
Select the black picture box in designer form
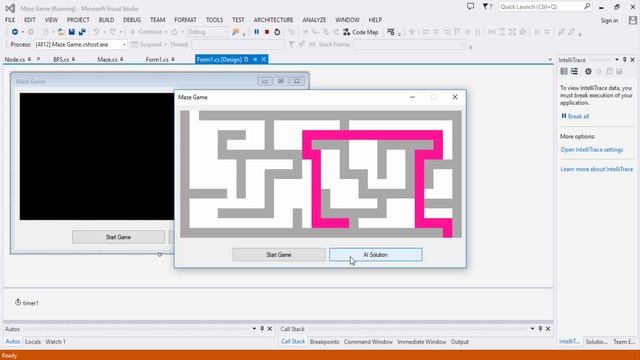coord(97,156)
